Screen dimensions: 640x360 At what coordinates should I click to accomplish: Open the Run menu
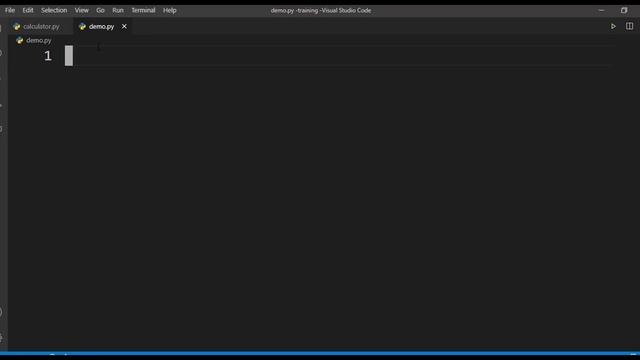pyautogui.click(x=118, y=10)
